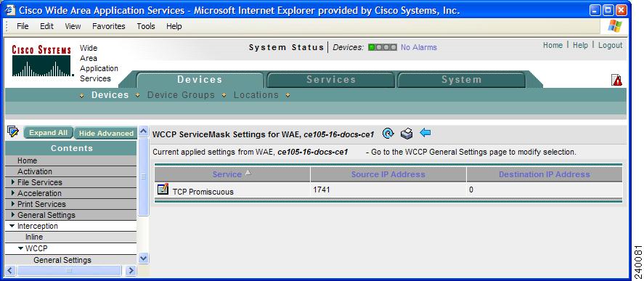Click the No Alarms link
Screen dimensions: 644x281
tap(419, 47)
